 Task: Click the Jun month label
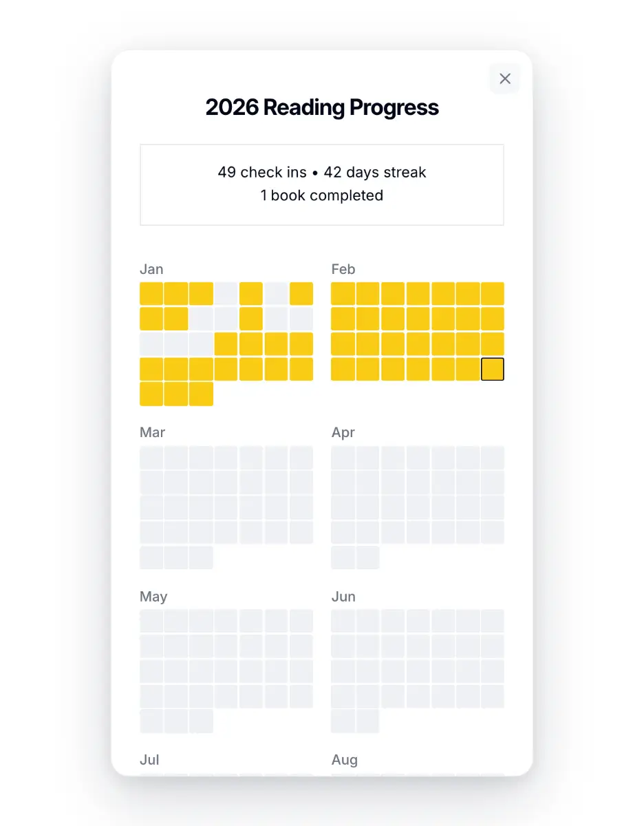343,596
